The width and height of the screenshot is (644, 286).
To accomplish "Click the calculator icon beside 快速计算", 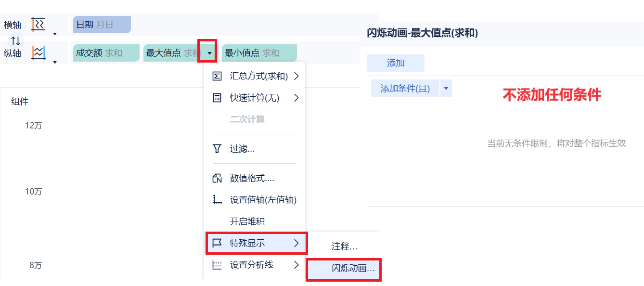I will (x=217, y=98).
